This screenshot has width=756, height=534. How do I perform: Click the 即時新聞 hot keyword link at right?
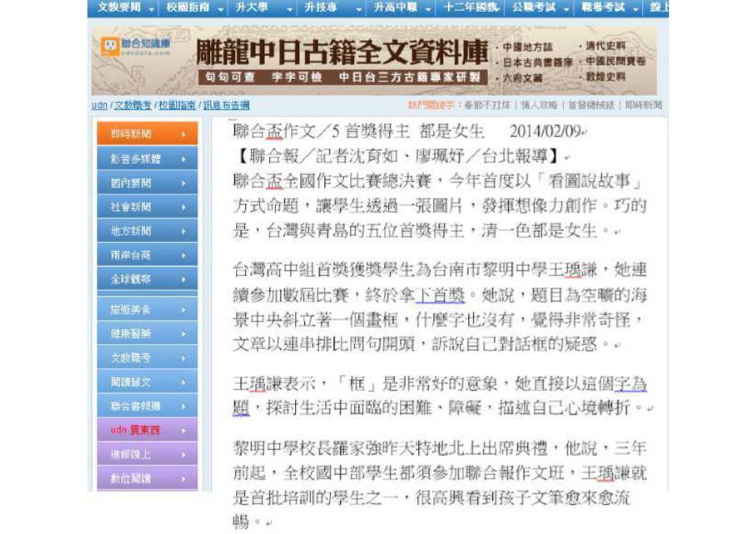tap(644, 105)
